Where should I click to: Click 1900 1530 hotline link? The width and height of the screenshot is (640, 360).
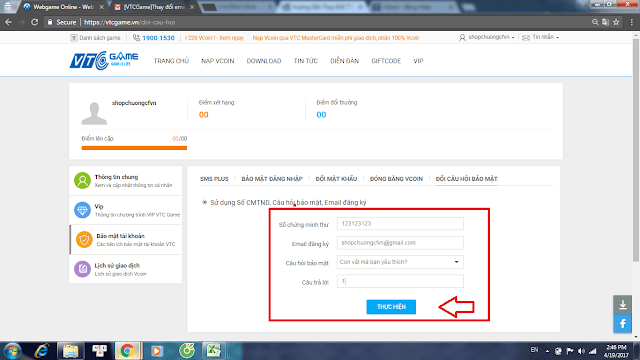click(158, 38)
